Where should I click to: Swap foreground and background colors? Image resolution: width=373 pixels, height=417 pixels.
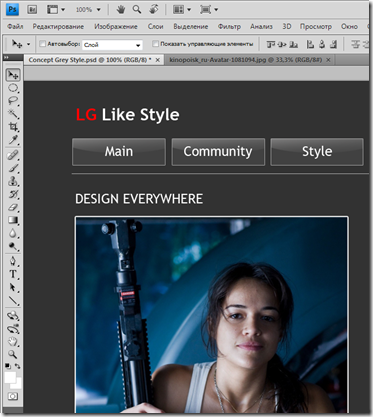tap(17, 366)
